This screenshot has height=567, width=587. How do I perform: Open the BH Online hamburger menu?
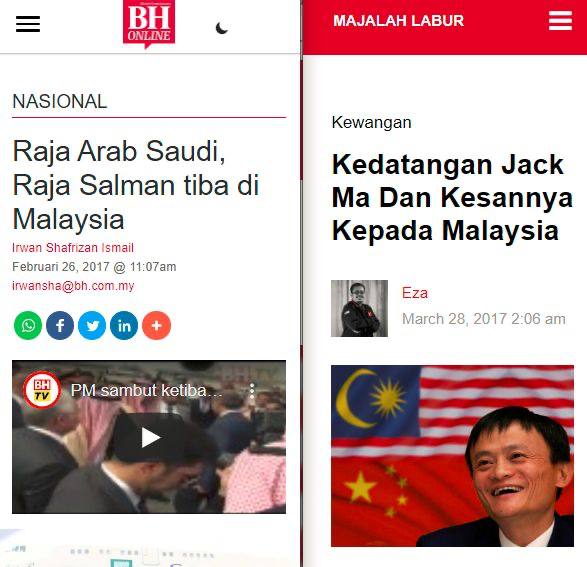pyautogui.click(x=28, y=24)
